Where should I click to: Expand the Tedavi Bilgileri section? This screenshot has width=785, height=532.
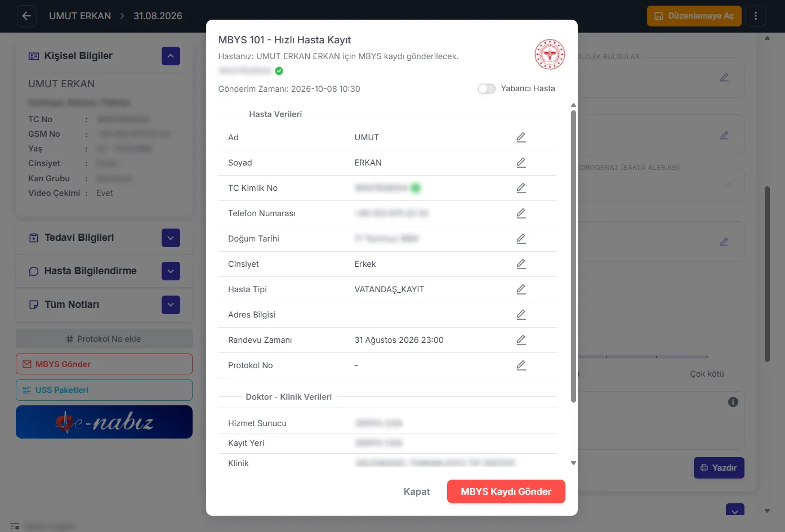[x=171, y=238]
